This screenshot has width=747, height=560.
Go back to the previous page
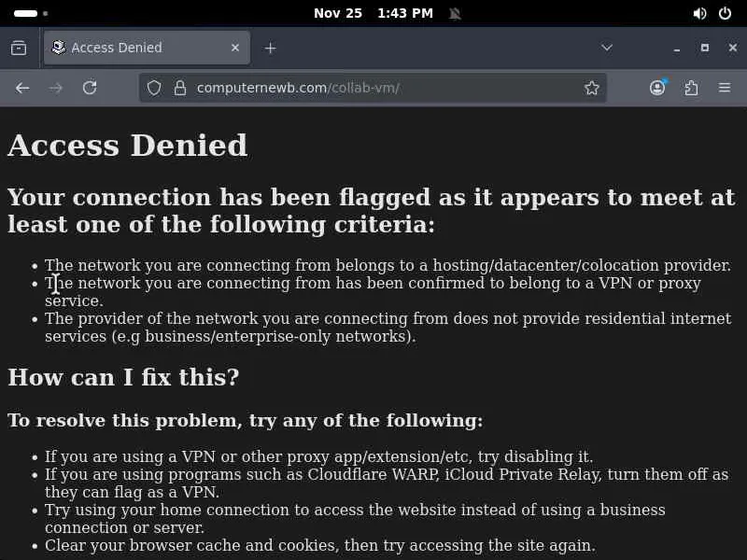[x=22, y=88]
